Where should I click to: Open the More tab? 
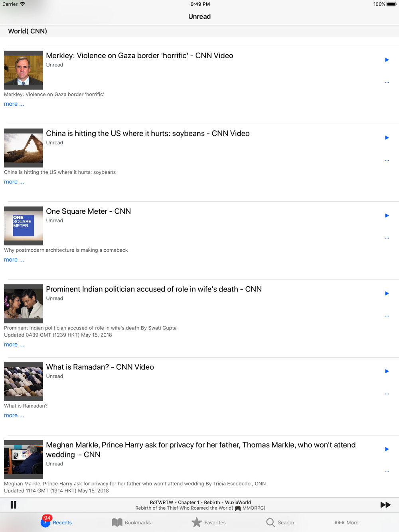[346, 522]
